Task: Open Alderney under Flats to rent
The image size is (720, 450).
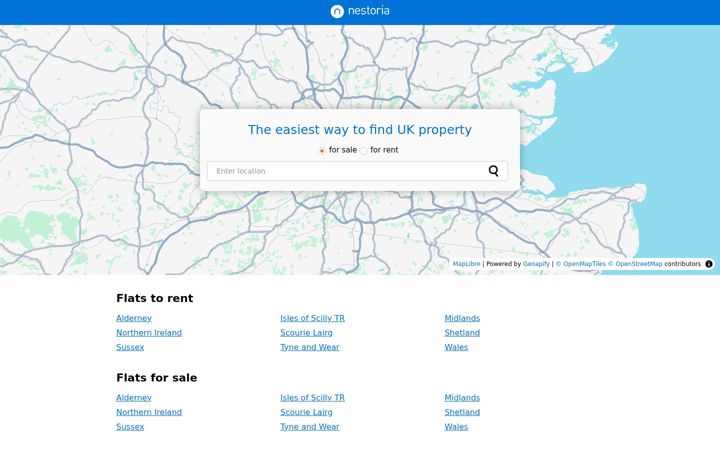Action: point(134,318)
